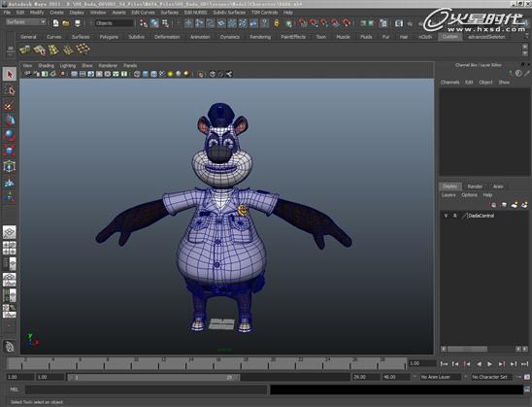Toggle viewport smooth shade all icon
Viewport: 532px width, 407px height.
click(146, 74)
